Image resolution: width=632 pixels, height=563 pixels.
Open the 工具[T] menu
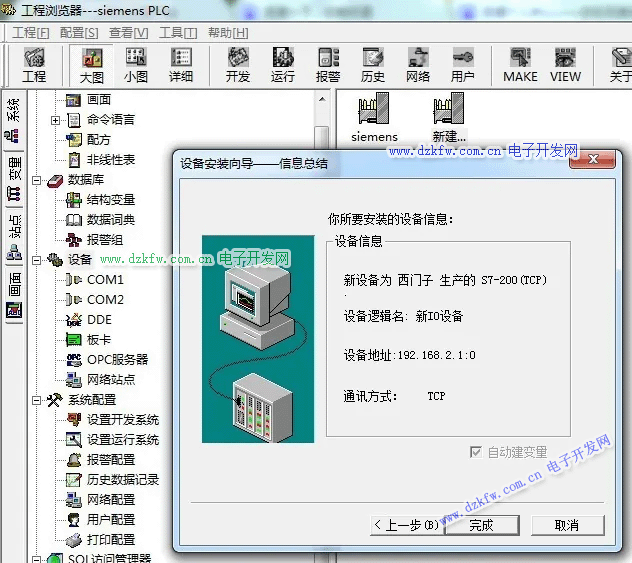point(178,32)
